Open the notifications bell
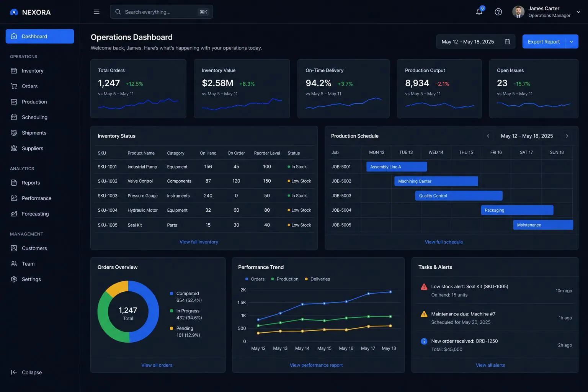The image size is (588, 392). 479,12
